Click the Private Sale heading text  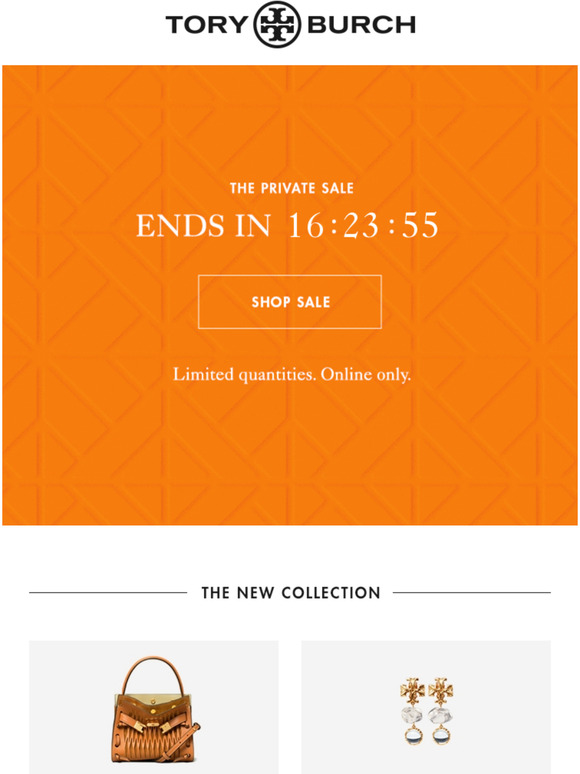292,188
